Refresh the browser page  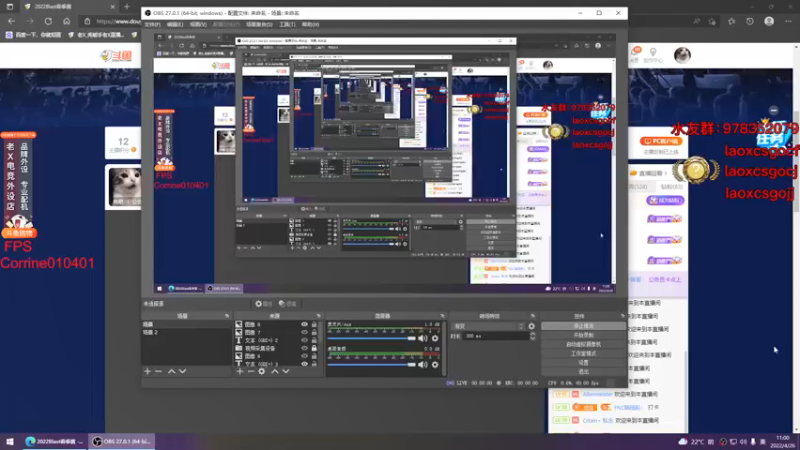48,21
